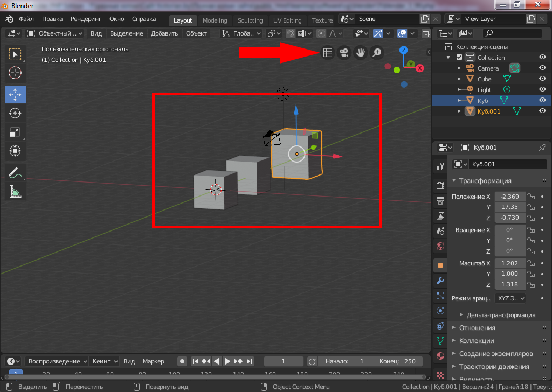The height and width of the screenshot is (392, 552).
Task: Open the Файл menu
Action: coord(26,19)
